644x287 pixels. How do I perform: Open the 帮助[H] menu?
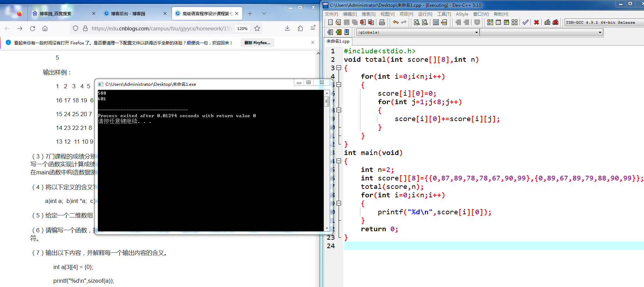(x=501, y=14)
